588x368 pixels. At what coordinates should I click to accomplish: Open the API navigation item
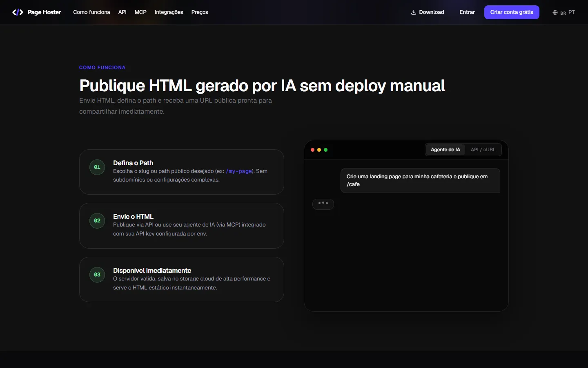point(122,12)
